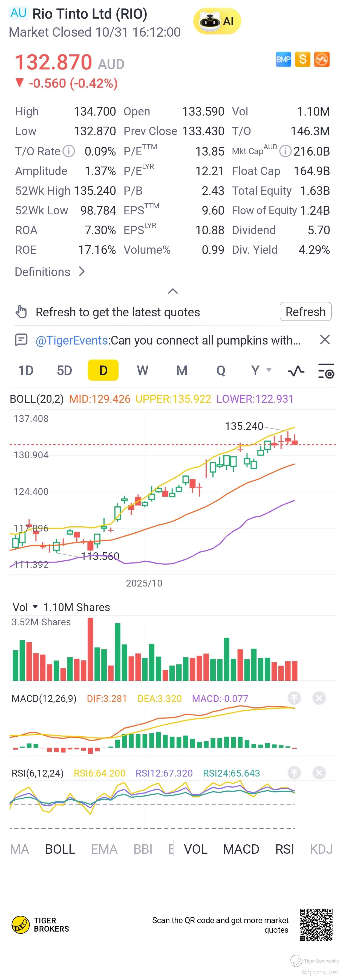Image resolution: width=346 pixels, height=980 pixels.
Task: Select the M monthly chart tab
Action: tap(182, 370)
